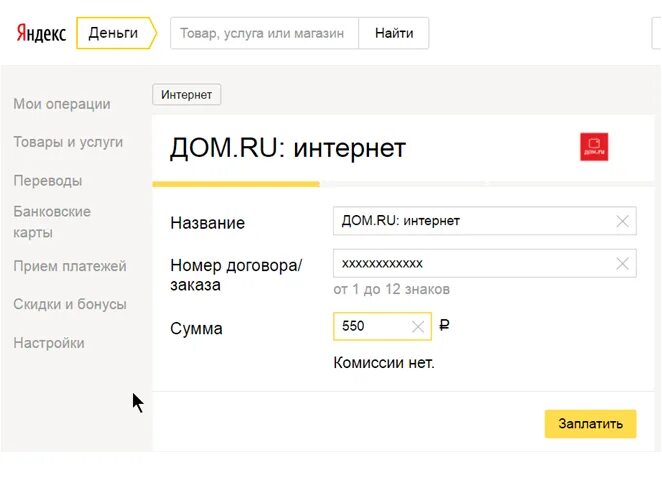Click the 'Комиссии нет.' text
This screenshot has width=662, height=480.
pyautogui.click(x=384, y=363)
